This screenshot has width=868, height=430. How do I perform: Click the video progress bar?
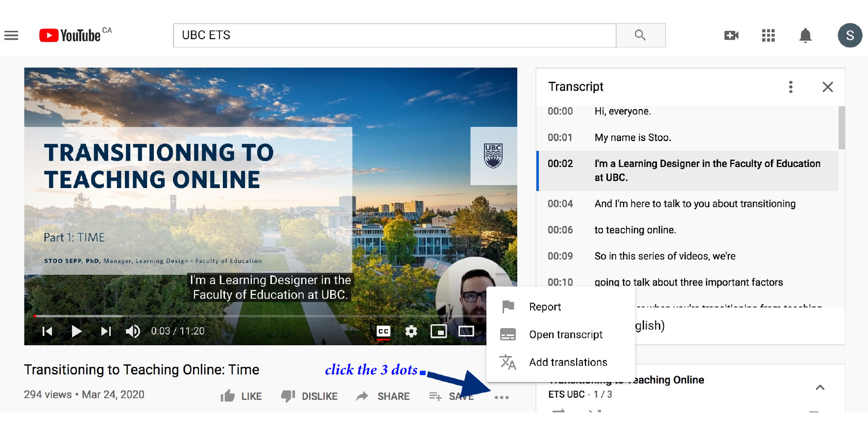(260, 316)
